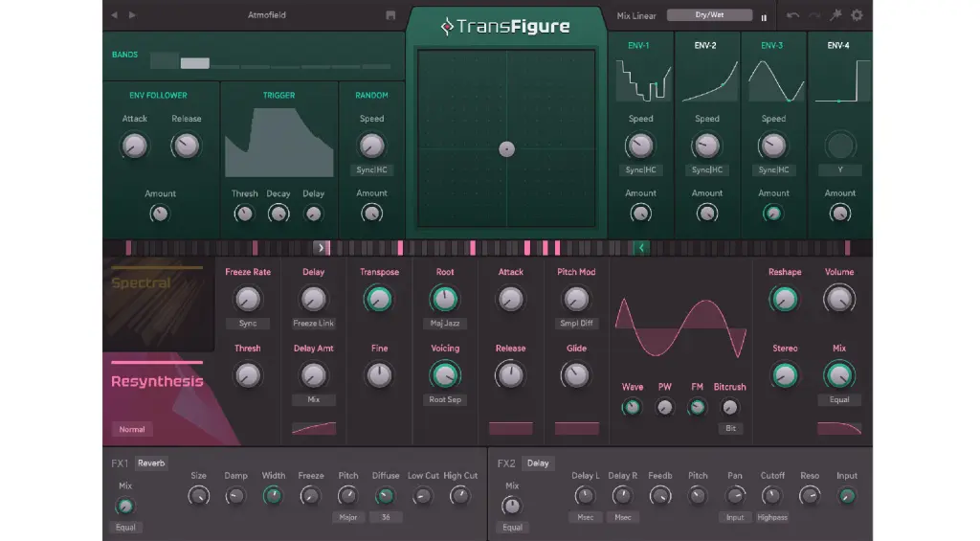Click the 36 value under Diffuse
Image resolution: width=980 pixels, height=541 pixels.
click(x=386, y=517)
